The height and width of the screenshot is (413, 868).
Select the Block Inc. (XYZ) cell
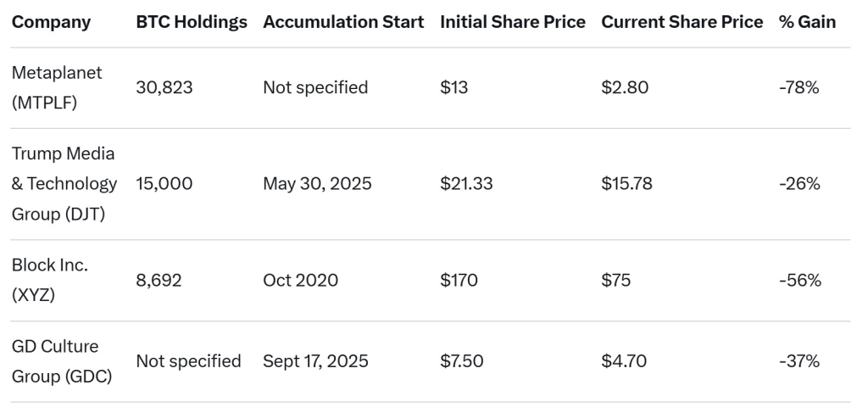coord(50,280)
